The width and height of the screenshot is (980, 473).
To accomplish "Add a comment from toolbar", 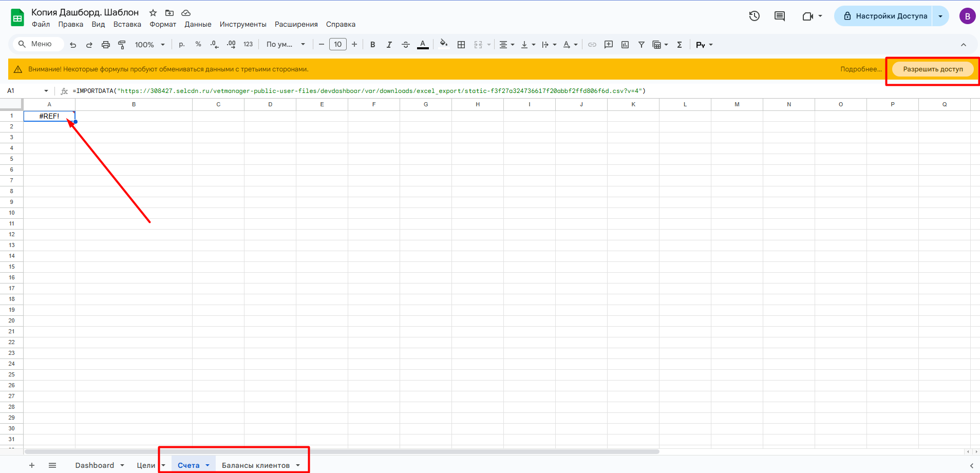I will click(x=609, y=45).
